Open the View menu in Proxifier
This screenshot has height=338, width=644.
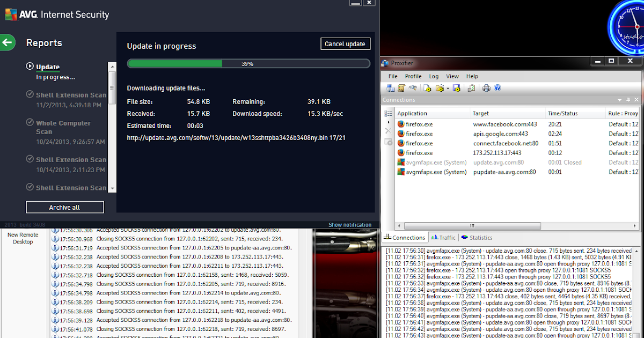[x=452, y=76]
